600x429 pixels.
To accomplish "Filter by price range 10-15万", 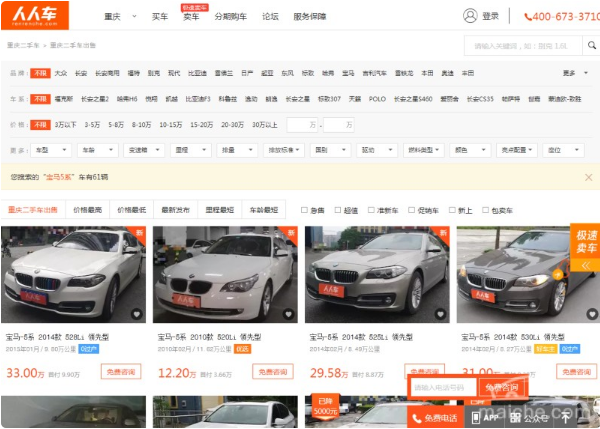I will 170,125.
